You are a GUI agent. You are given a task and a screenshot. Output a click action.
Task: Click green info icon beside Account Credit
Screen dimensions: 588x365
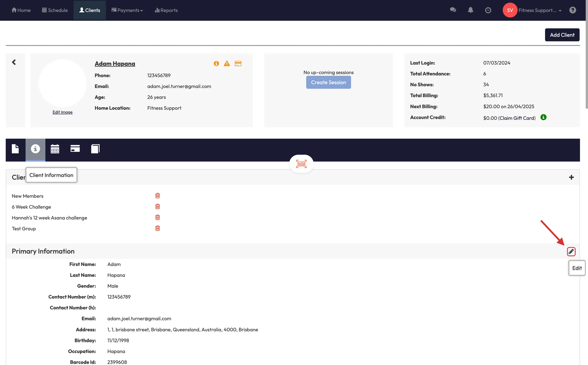pos(543,117)
